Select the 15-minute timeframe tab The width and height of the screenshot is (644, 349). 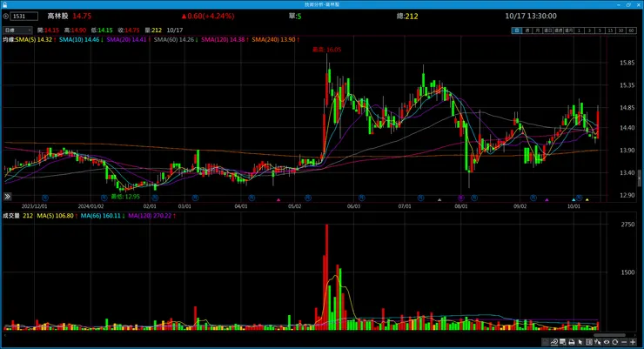[610, 30]
